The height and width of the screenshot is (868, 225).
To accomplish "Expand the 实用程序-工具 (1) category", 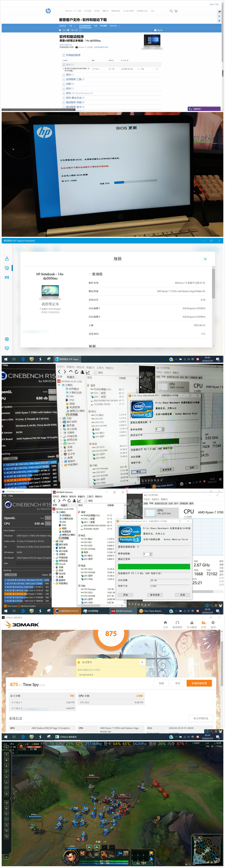I will click(x=64, y=80).
